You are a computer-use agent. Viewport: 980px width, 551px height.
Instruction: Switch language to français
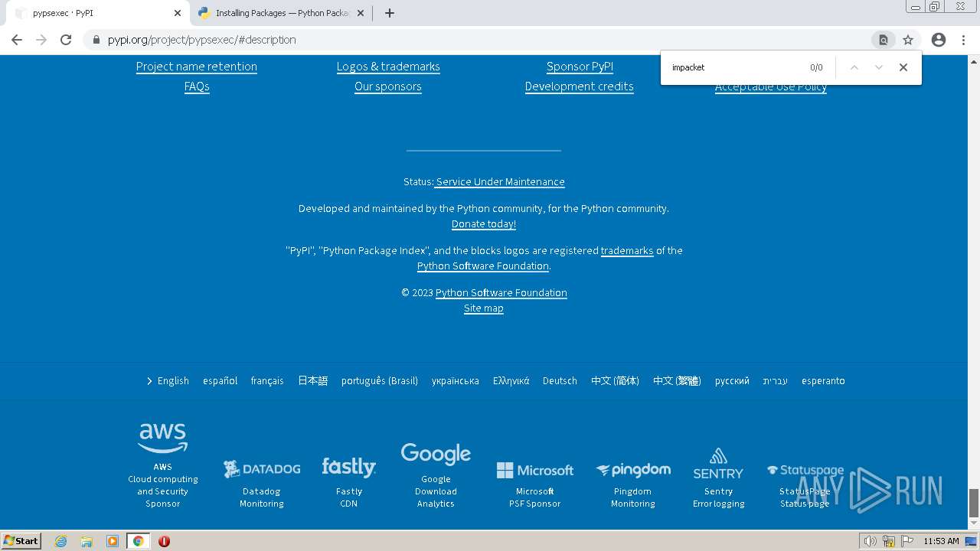tap(267, 381)
